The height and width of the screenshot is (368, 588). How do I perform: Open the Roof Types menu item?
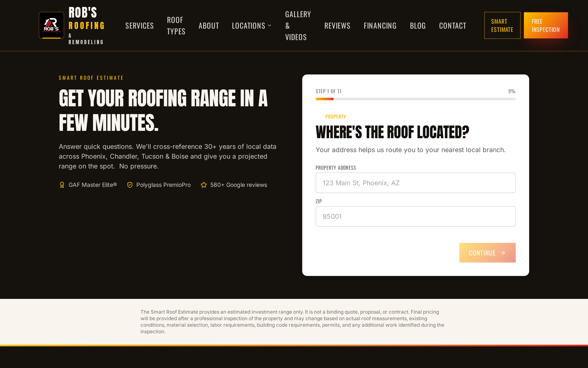176,26
